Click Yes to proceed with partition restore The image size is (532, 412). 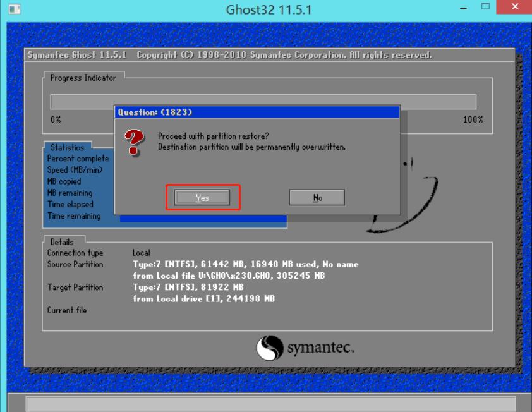tap(202, 198)
